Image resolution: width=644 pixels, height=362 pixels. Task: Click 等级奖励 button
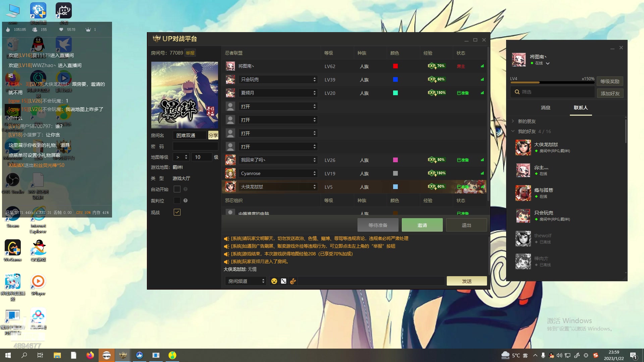(x=610, y=81)
